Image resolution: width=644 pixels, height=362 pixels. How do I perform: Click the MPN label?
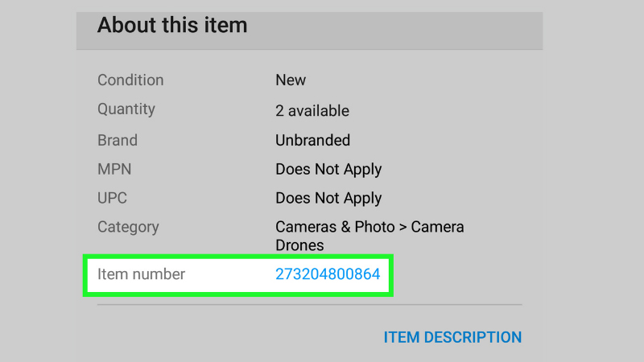(114, 169)
